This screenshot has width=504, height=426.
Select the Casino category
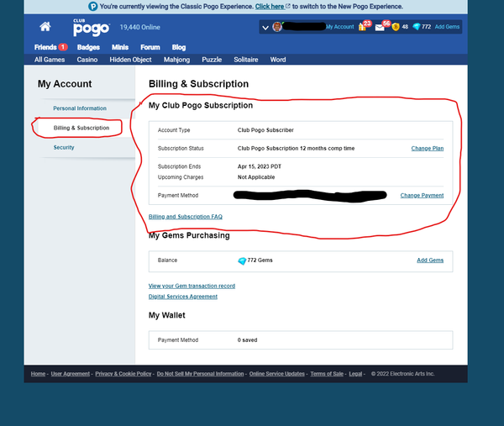point(87,60)
